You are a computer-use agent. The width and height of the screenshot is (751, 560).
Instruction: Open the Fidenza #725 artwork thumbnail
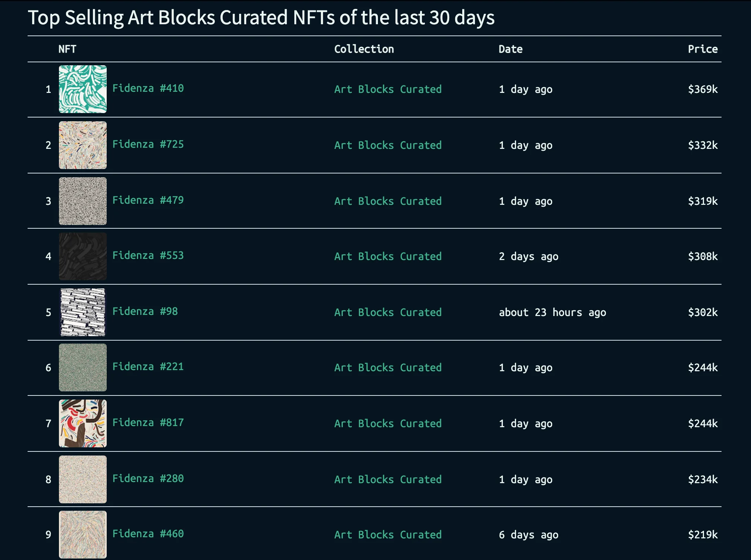point(82,145)
